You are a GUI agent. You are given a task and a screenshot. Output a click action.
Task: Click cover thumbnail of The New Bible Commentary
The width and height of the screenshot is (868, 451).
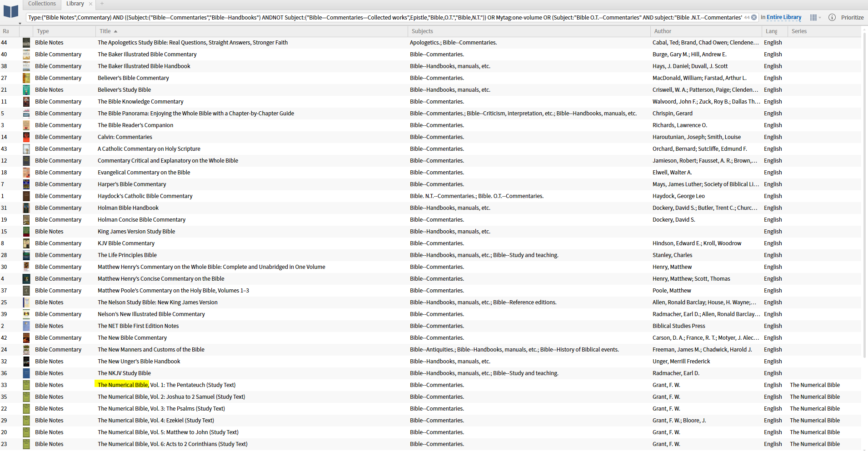point(26,338)
